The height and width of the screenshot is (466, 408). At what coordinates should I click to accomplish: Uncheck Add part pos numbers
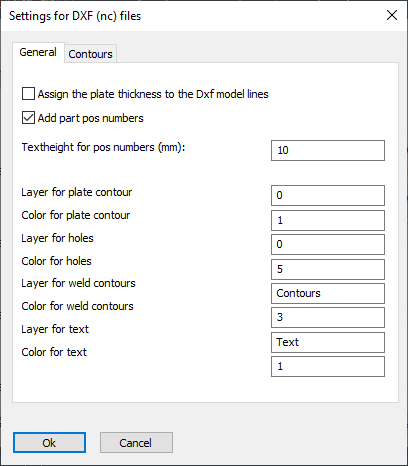[28, 118]
